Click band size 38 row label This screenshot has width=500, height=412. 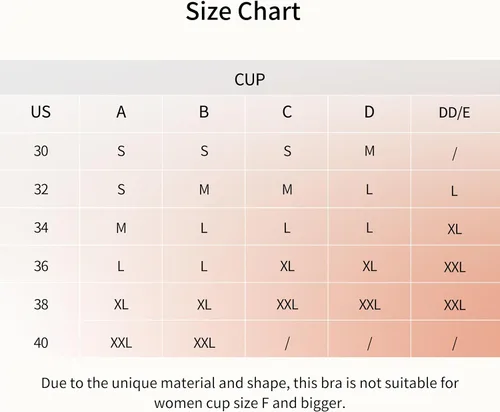click(x=41, y=304)
